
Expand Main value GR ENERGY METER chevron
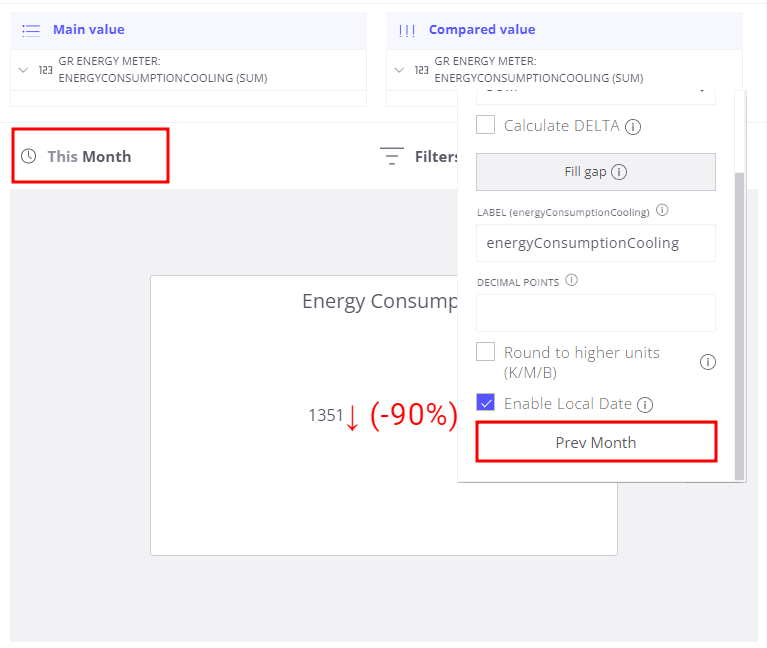[23, 70]
